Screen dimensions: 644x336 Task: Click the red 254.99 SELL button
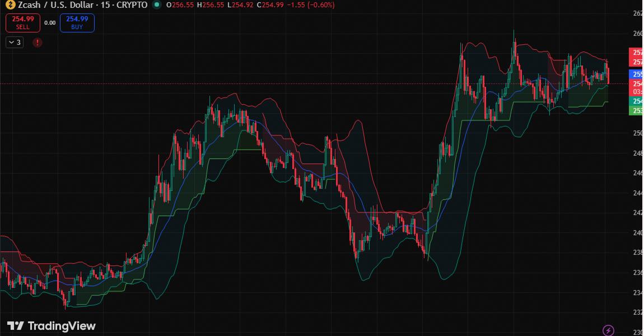tap(22, 22)
